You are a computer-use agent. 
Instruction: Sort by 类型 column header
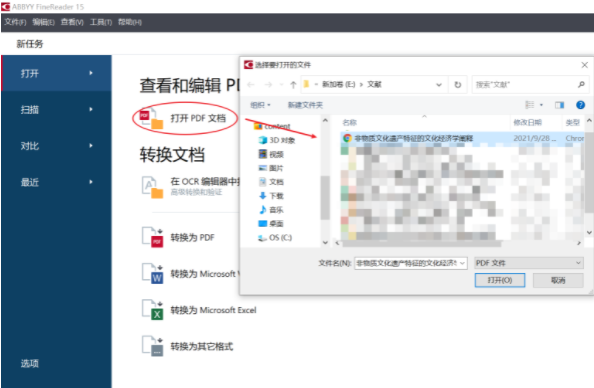coord(572,122)
